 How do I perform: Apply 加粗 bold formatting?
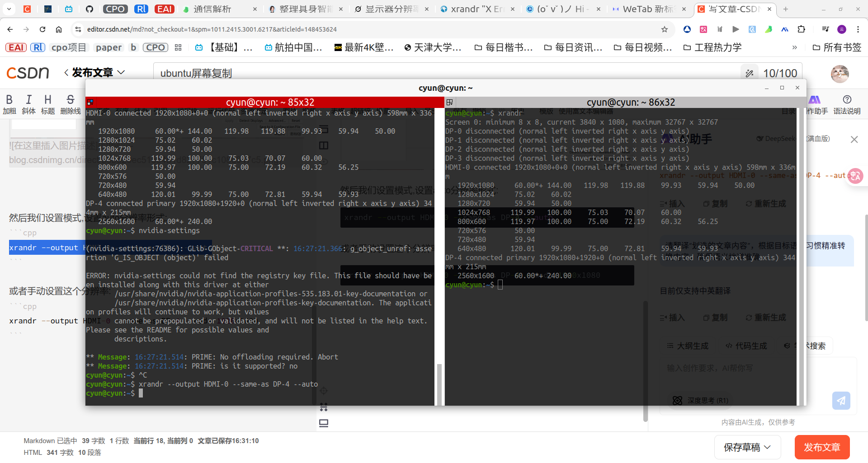coord(9,104)
